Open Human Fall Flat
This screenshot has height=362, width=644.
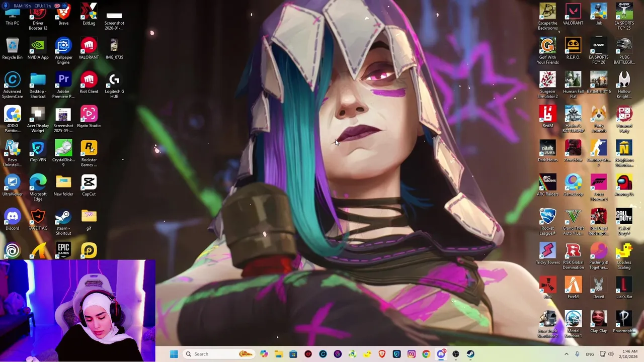[x=573, y=85]
